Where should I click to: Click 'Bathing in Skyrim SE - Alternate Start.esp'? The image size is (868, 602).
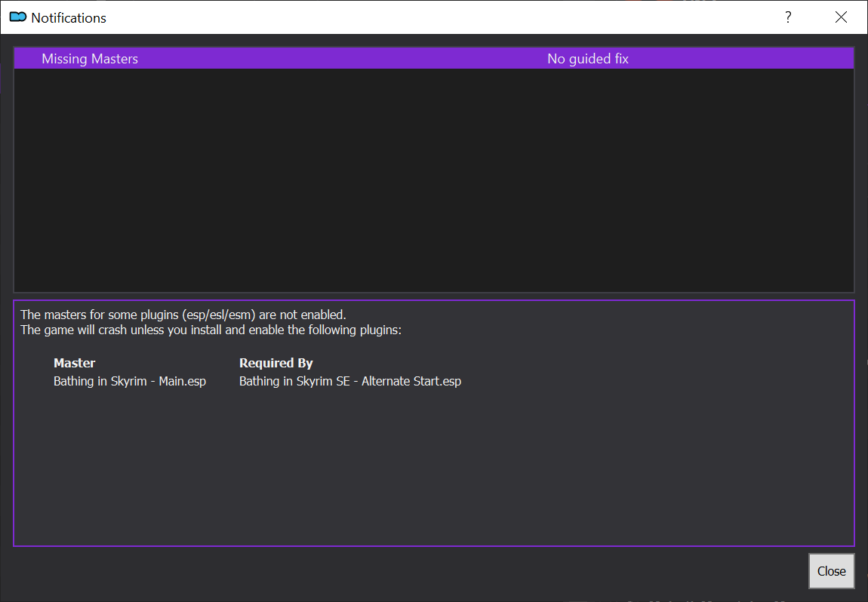point(350,381)
